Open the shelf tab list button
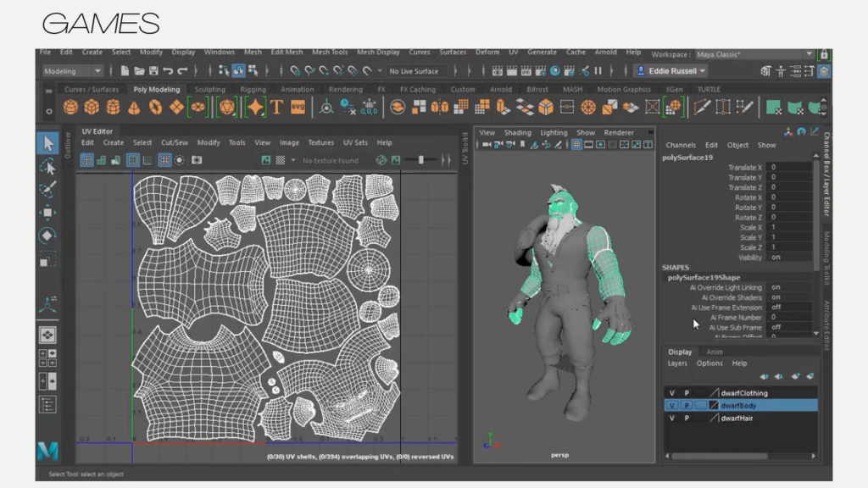 click(48, 91)
